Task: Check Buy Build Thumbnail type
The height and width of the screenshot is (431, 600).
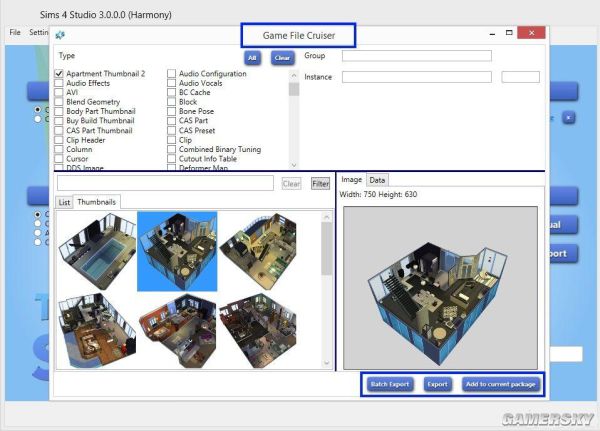Action: pos(59,121)
